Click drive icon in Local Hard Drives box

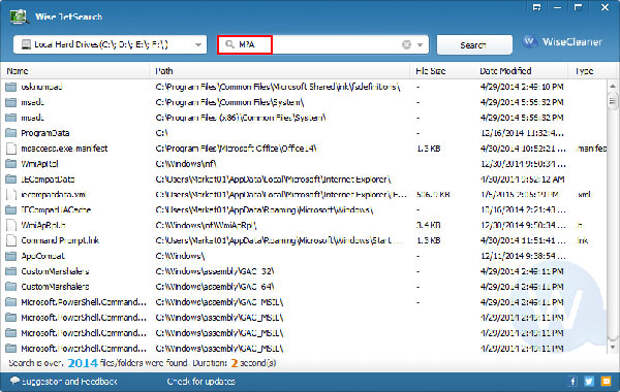(26, 44)
